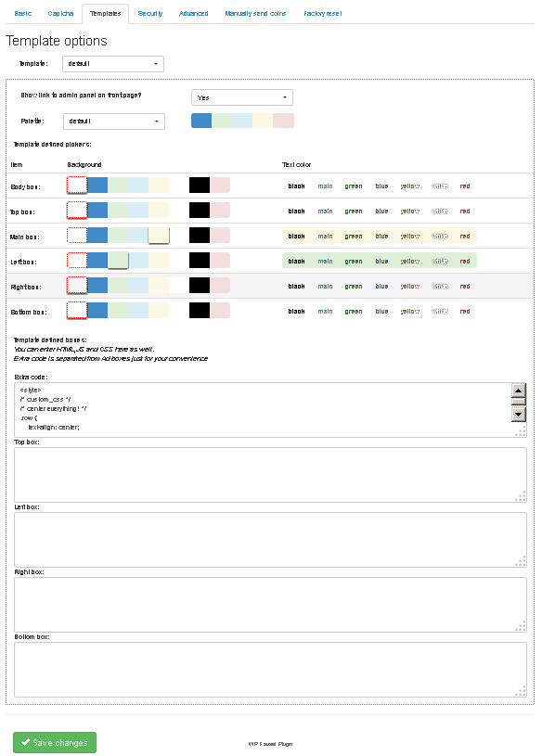The height and width of the screenshot is (756, 555).
Task: Select blue background for Body box
Action: click(x=97, y=186)
